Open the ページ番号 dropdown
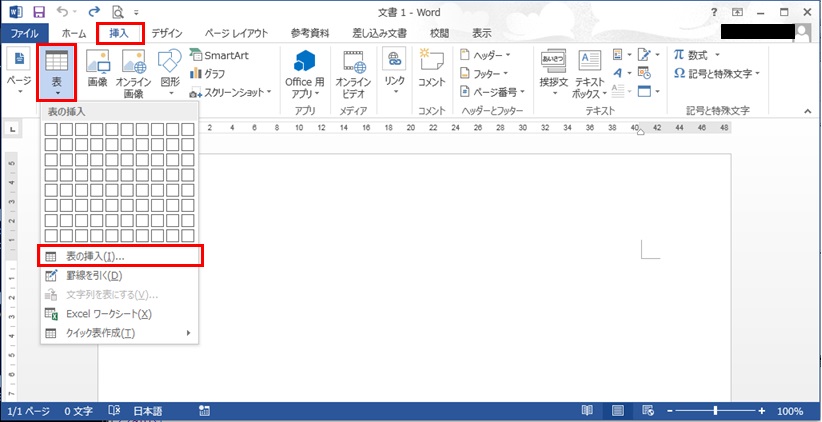The width and height of the screenshot is (822, 422). (493, 92)
